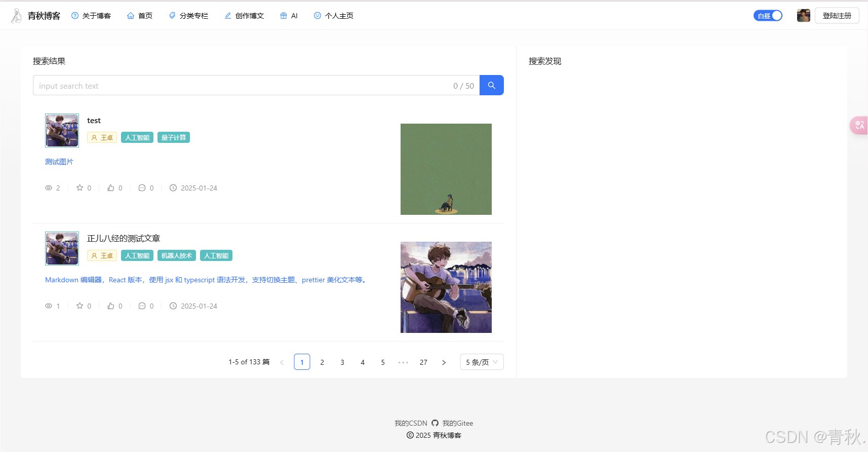Go to next page with right arrow
Screen dimensions: 868x452
(x=444, y=362)
